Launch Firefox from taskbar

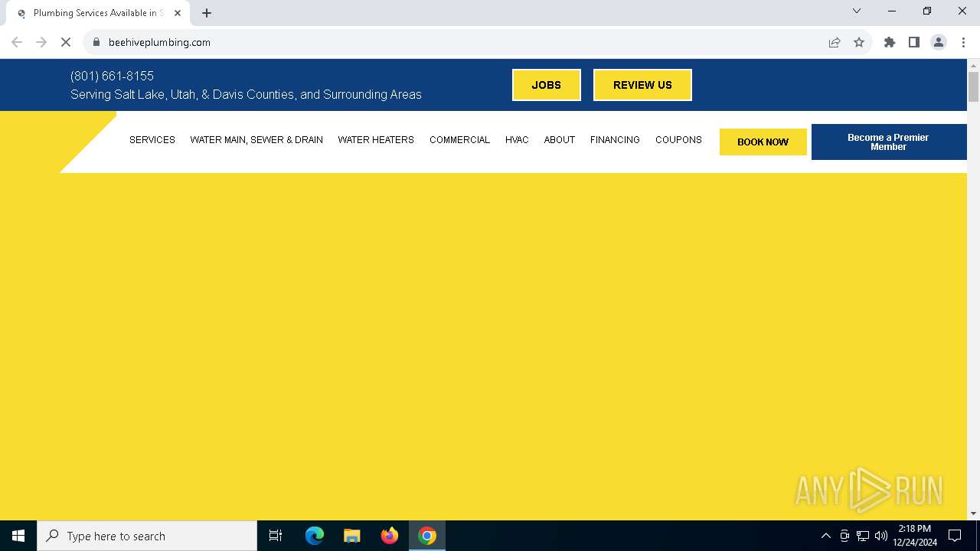click(x=390, y=536)
